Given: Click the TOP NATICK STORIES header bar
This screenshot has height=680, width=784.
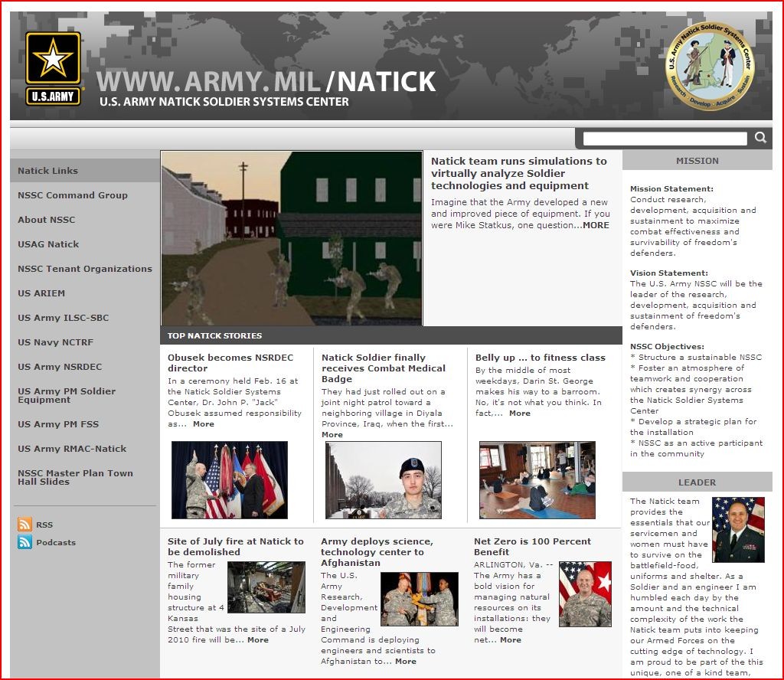Looking at the screenshot, I should (x=391, y=335).
